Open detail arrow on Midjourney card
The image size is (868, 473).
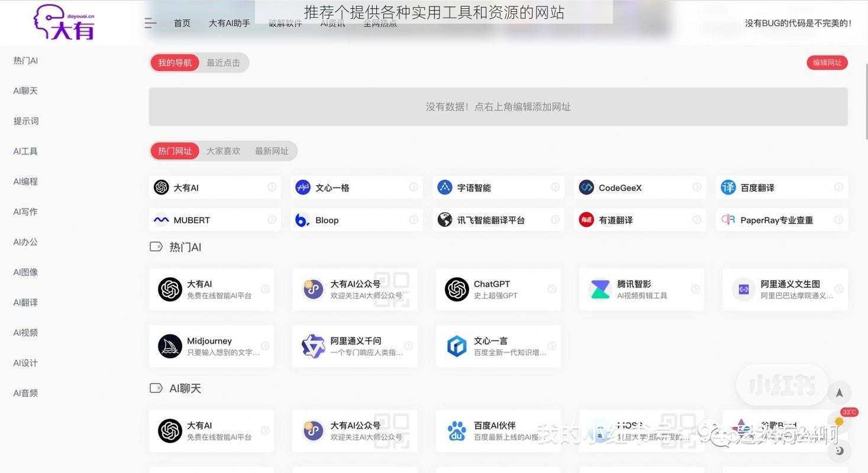point(264,346)
